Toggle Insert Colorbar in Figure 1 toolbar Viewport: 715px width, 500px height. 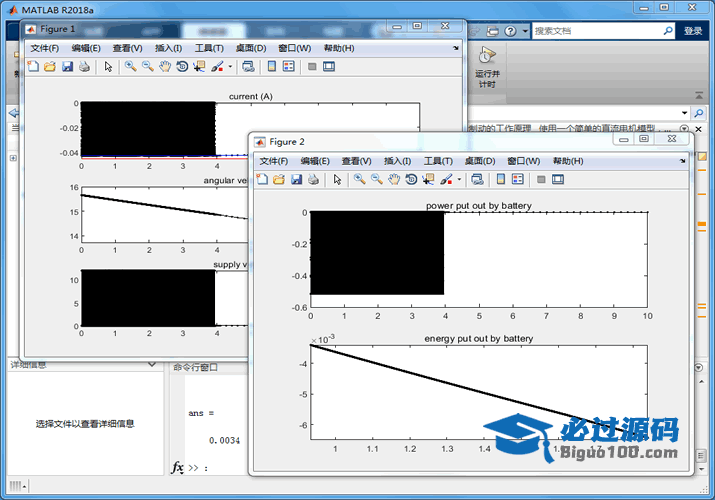tap(271, 67)
